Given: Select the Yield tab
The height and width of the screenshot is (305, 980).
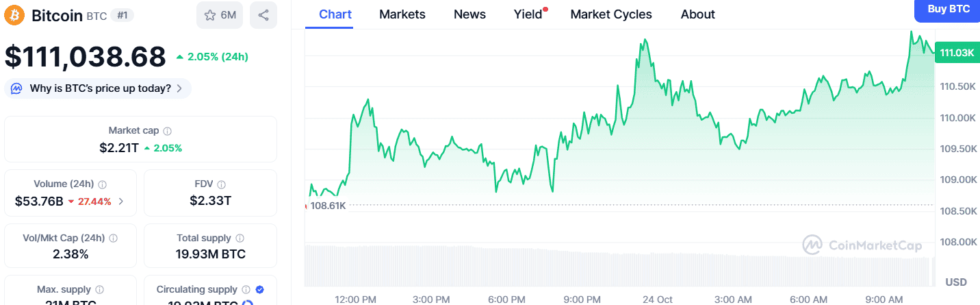Looking at the screenshot, I should 528,14.
